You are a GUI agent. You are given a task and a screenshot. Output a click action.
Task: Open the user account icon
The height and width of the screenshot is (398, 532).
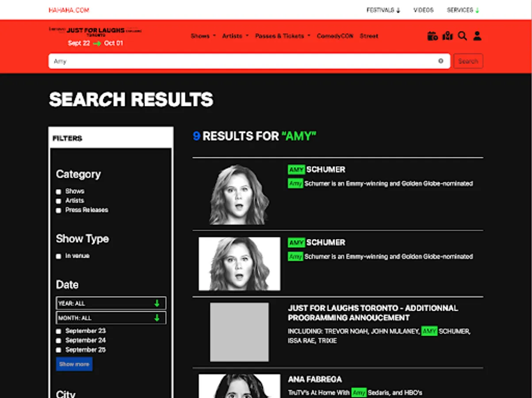point(477,36)
